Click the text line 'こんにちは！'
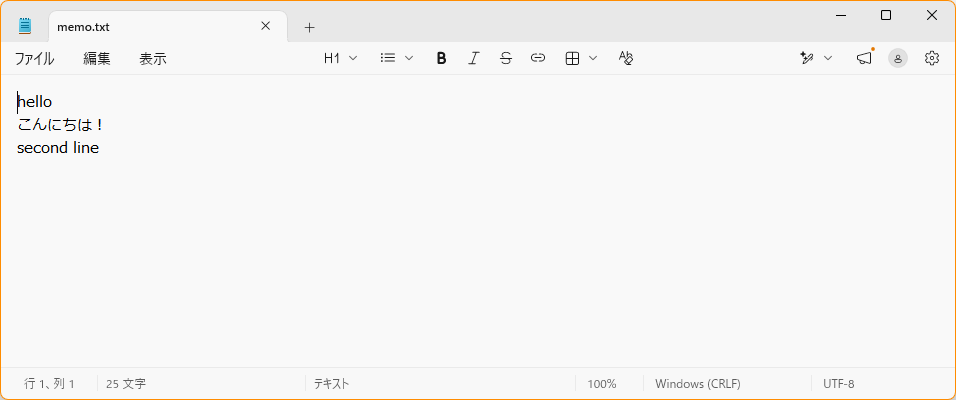The image size is (956, 400). coord(60,125)
